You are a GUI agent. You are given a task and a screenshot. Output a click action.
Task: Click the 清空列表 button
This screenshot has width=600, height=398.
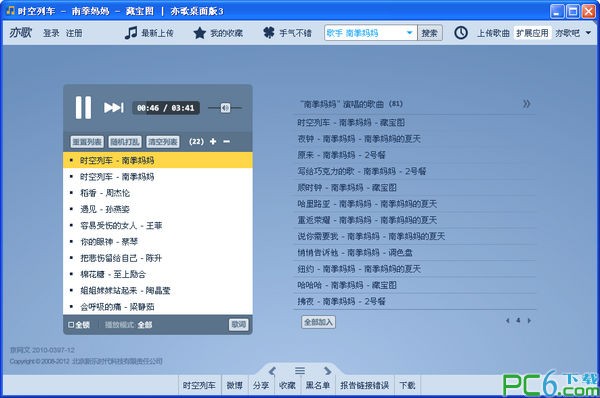(x=163, y=142)
